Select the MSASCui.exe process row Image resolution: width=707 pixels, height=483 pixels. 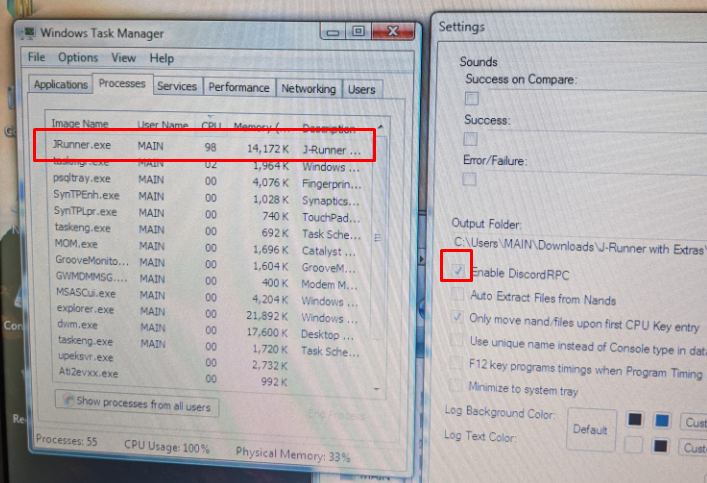point(207,296)
